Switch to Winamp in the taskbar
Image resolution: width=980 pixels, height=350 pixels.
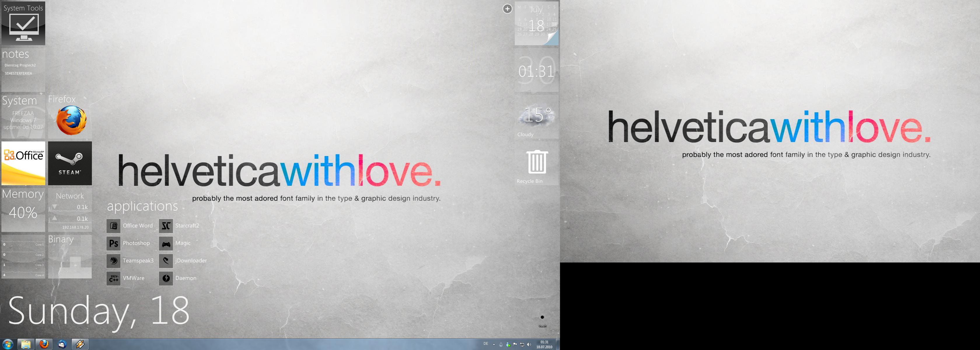[x=80, y=344]
